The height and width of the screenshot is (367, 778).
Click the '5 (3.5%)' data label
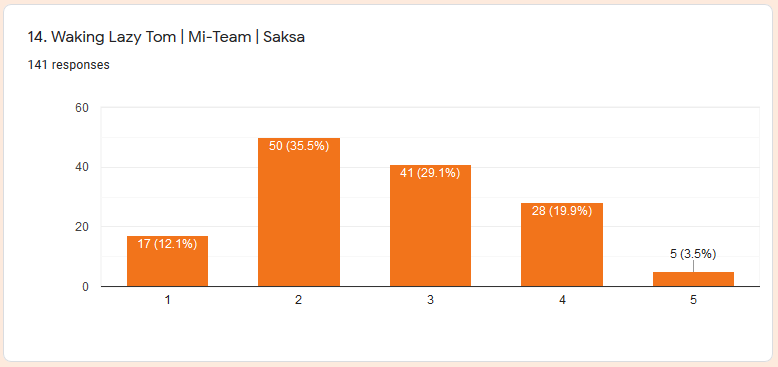click(693, 254)
